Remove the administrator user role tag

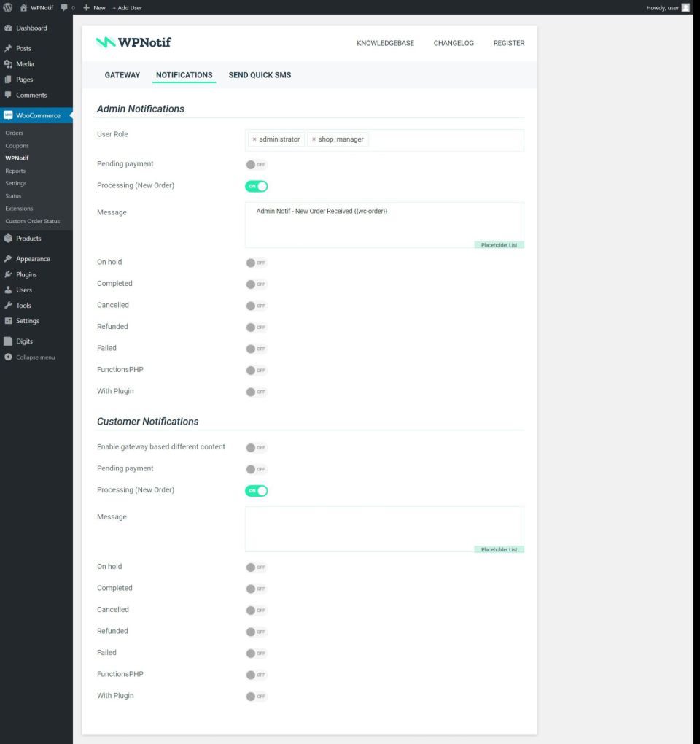pyautogui.click(x=254, y=139)
